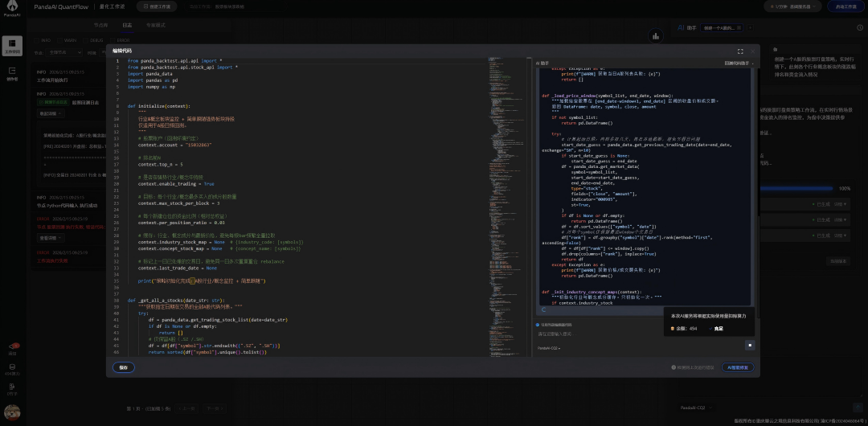
Task: Click the 'context.top_n = 5' line
Action: coord(161,165)
